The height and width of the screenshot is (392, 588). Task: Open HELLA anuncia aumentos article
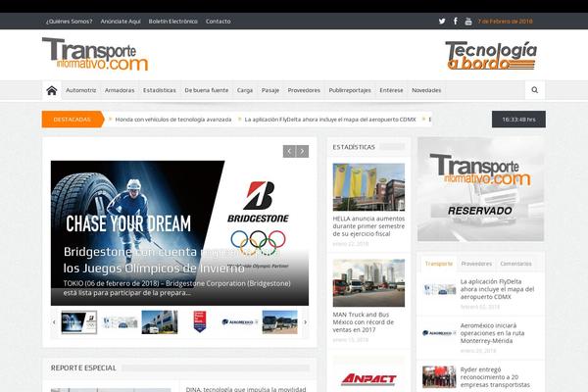(x=368, y=226)
